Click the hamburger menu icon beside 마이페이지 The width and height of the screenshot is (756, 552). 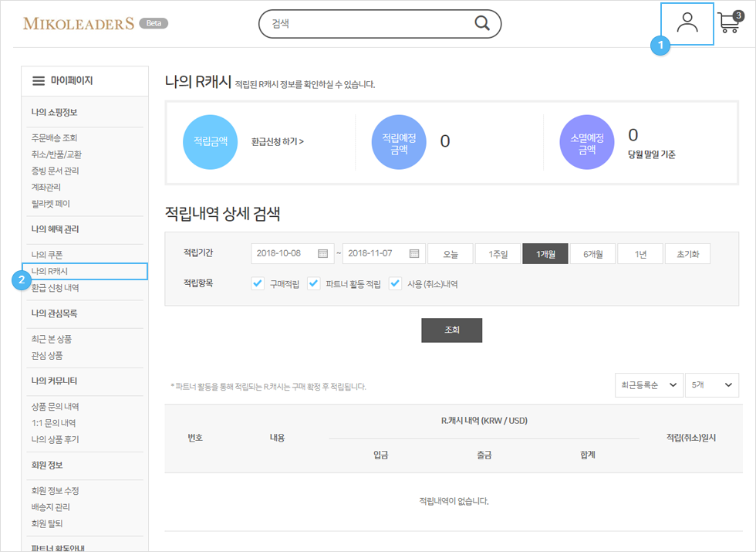click(x=39, y=80)
